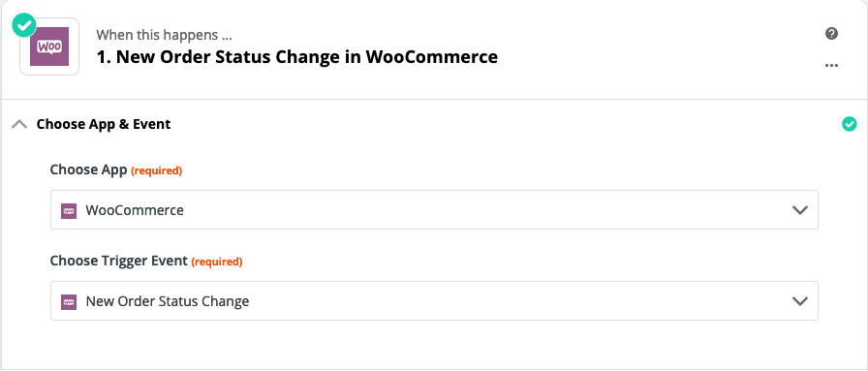Image resolution: width=868 pixels, height=371 pixels.
Task: Click the orange required tag beside Choose App
Action: pyautogui.click(x=157, y=171)
